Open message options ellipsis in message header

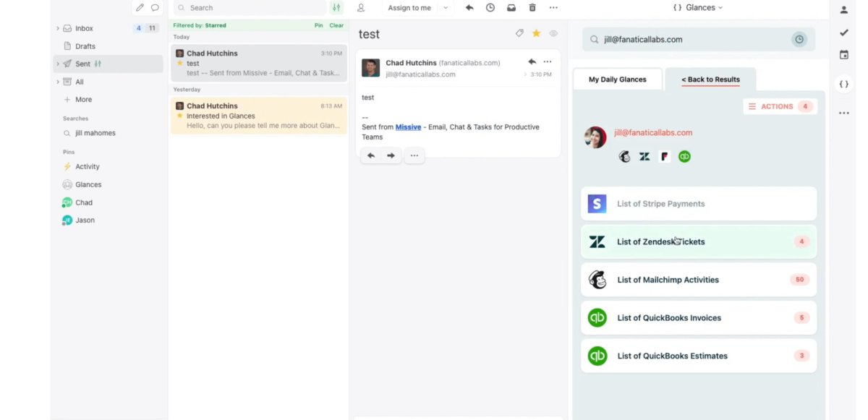pyautogui.click(x=548, y=61)
